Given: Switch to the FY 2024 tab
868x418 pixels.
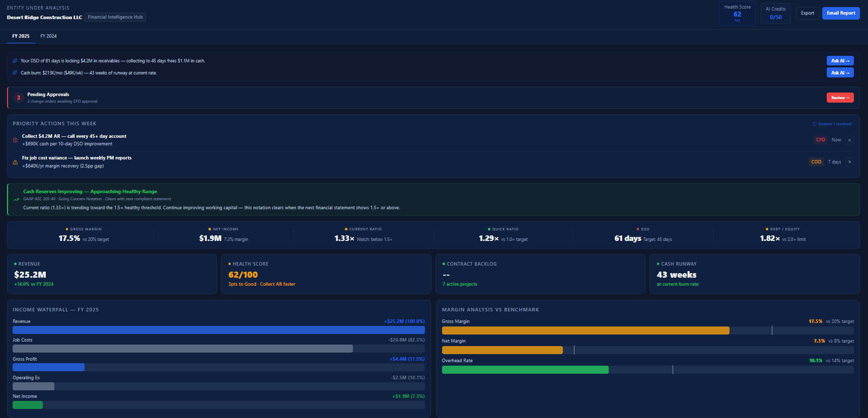Looking at the screenshot, I should click(x=48, y=36).
